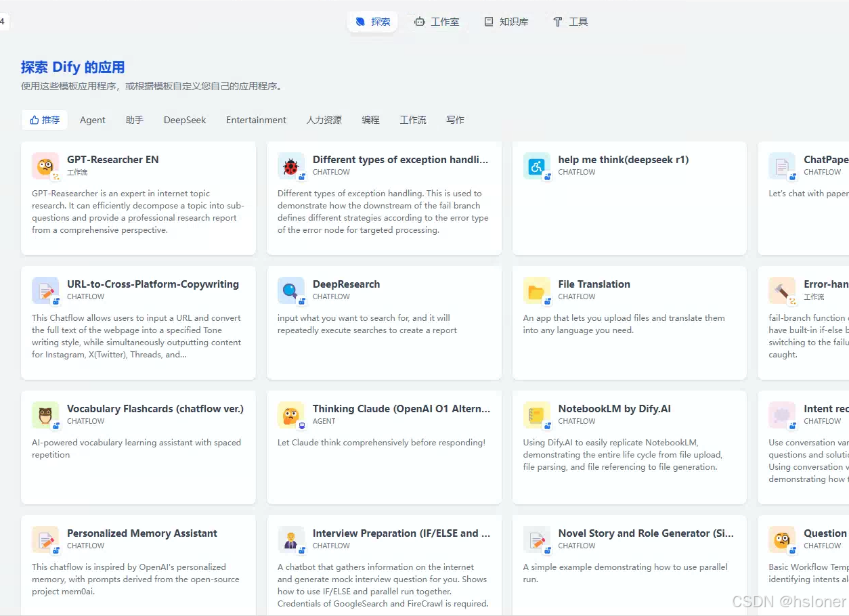The image size is (849, 616).
Task: Click Personalized Memory Assistant memo icon
Action: 45,540
